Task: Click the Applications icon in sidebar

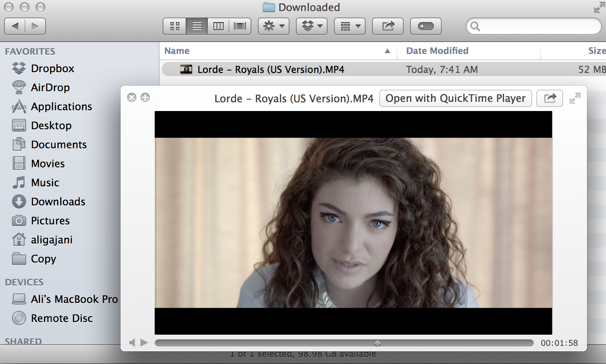Action: (19, 106)
